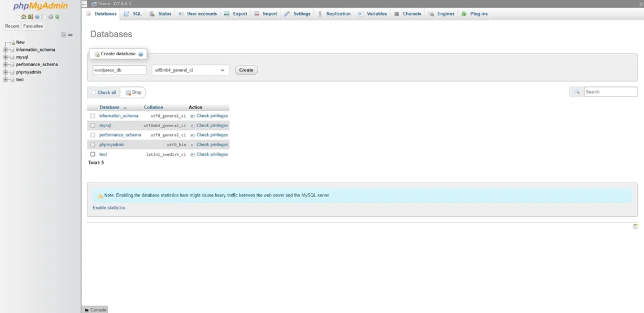The height and width of the screenshot is (313, 644).
Task: Expand performance_schema in the navigation tree
Action: coord(5,64)
